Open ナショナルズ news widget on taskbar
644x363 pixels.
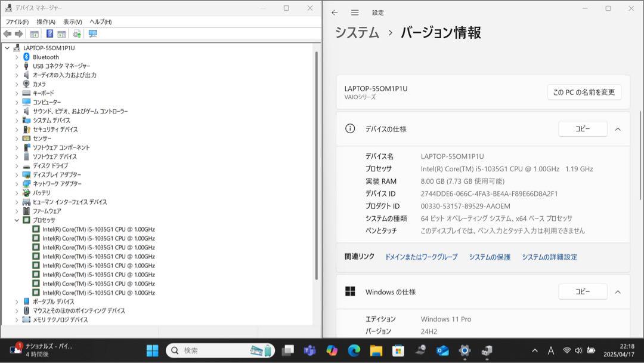click(41, 350)
